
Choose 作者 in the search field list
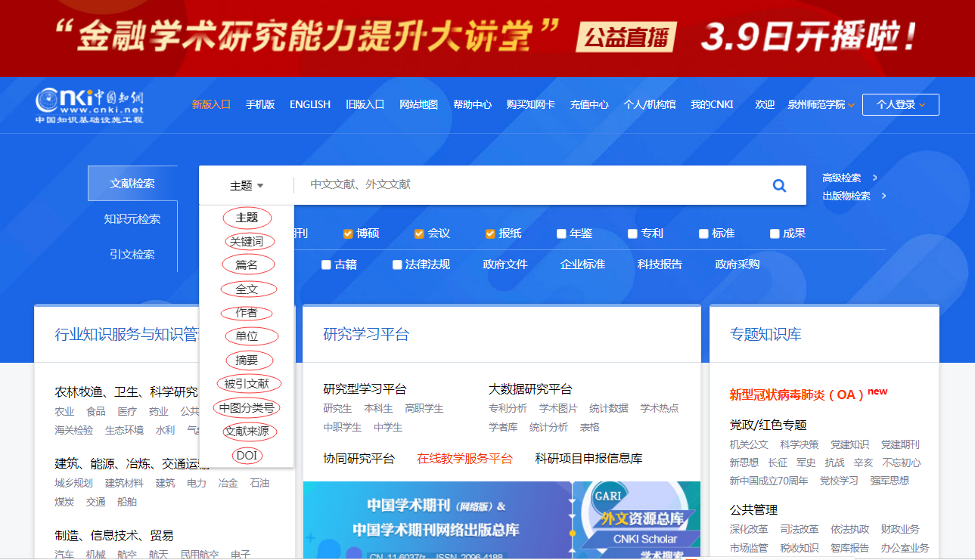pyautogui.click(x=247, y=312)
